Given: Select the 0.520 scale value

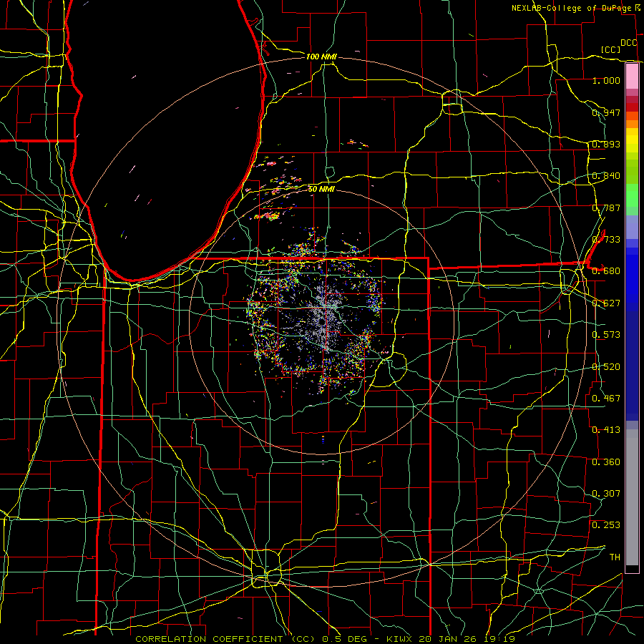Looking at the screenshot, I should pos(606,367).
